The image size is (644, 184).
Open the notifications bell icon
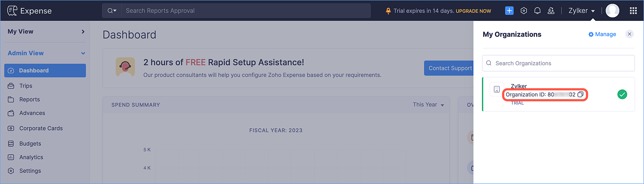coord(537,11)
